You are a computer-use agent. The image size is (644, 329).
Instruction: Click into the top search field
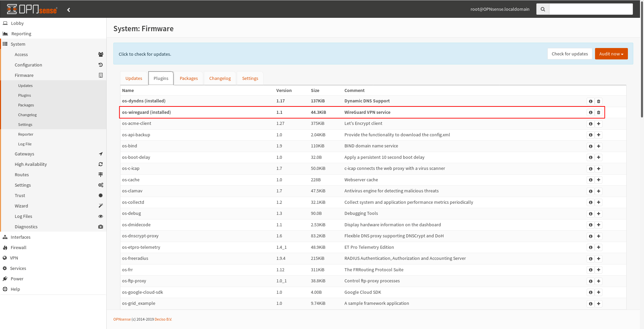pyautogui.click(x=591, y=9)
